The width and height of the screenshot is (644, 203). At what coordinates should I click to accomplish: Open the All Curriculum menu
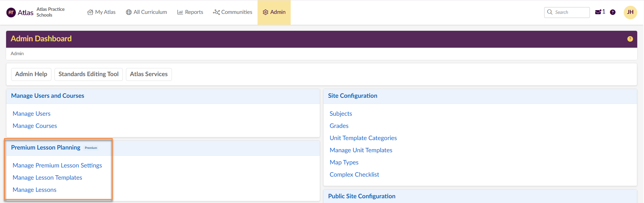point(147,12)
